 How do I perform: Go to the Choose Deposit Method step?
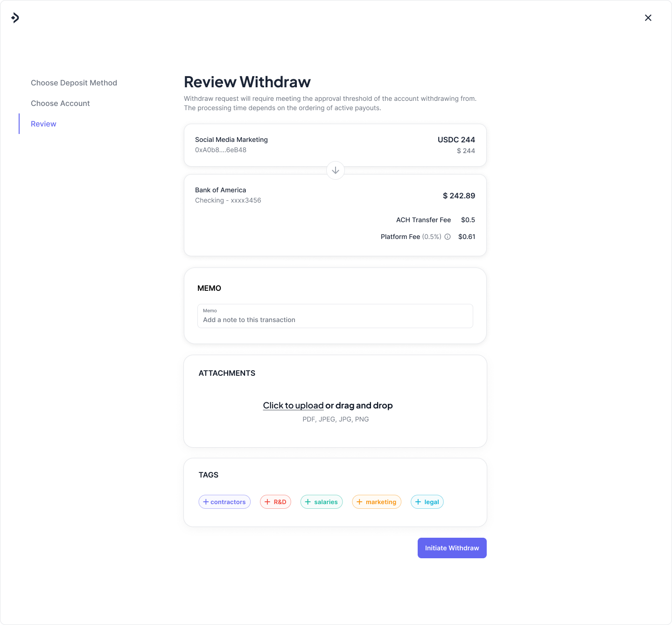point(74,83)
